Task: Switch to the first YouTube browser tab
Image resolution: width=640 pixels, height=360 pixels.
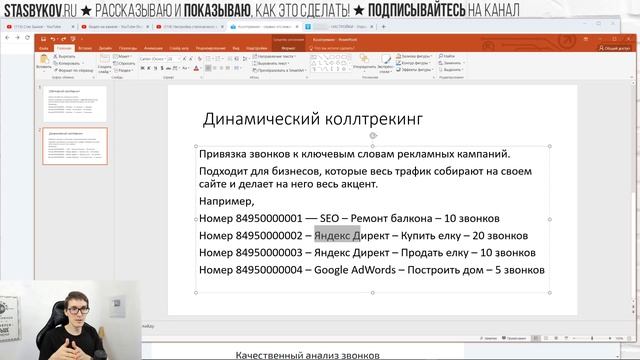Action: coord(39,27)
